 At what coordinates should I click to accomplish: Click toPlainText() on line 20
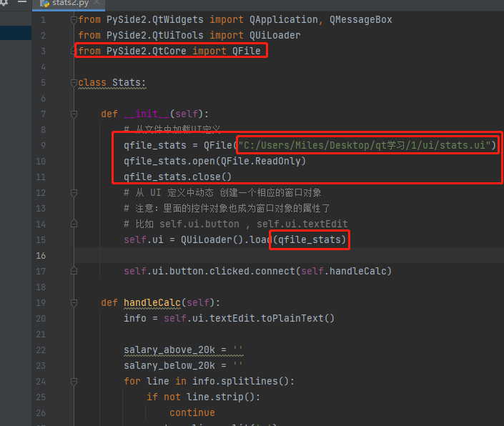coord(297,319)
